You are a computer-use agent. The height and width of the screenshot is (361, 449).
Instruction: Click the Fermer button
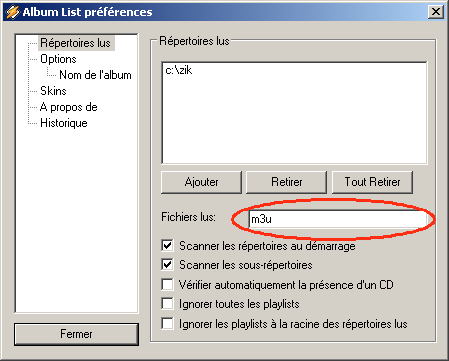click(x=76, y=334)
